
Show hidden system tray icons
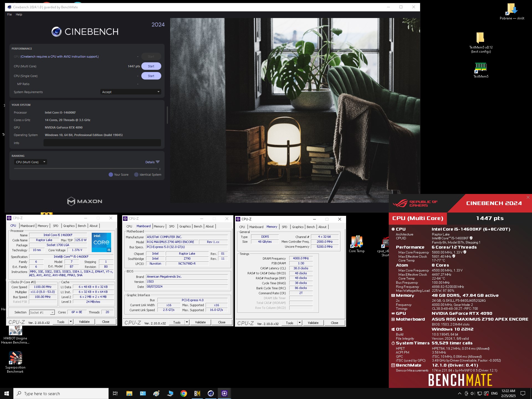(x=459, y=393)
